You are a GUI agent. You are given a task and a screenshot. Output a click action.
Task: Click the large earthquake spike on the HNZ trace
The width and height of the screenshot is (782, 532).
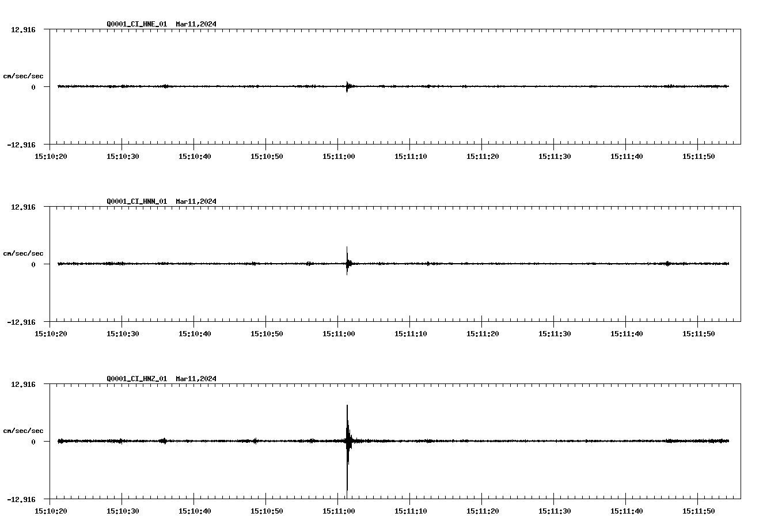[348, 441]
